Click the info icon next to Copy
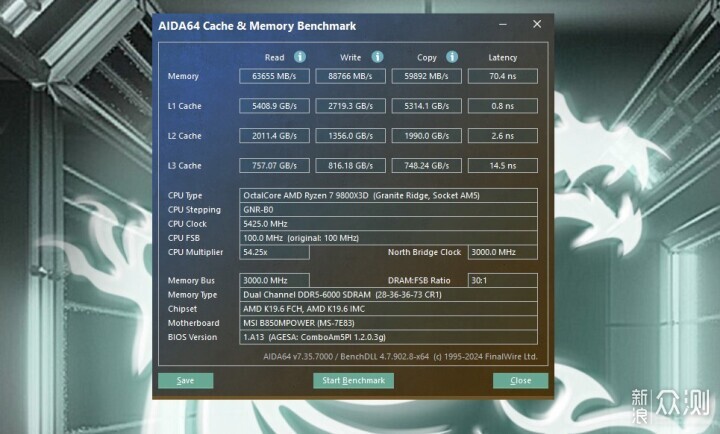Screen dimensions: 720x434 pos(452,57)
